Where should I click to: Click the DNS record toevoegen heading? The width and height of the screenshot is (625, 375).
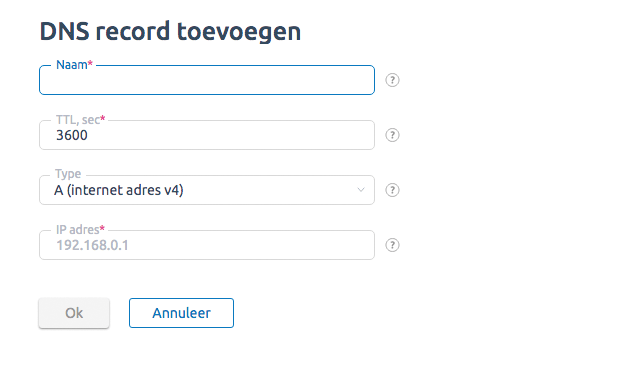170,32
